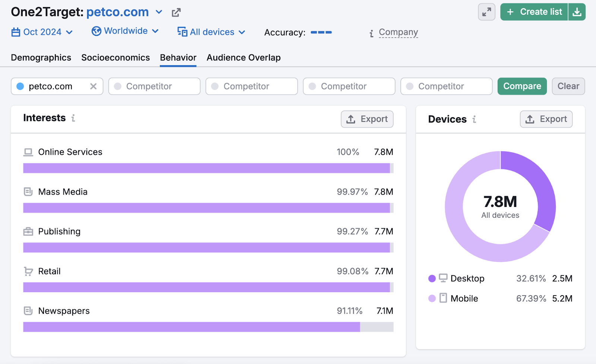Click the fourth Competitor input field
This screenshot has width=596, height=364.
[446, 86]
